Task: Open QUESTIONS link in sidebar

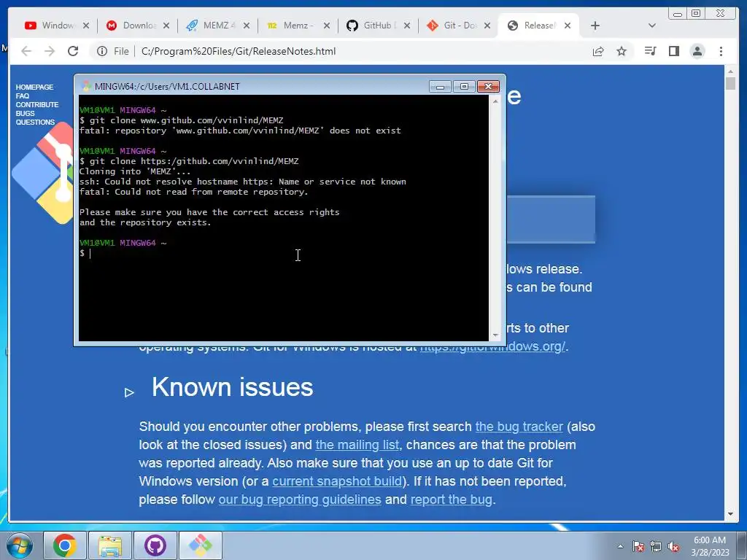Action: [x=35, y=122]
